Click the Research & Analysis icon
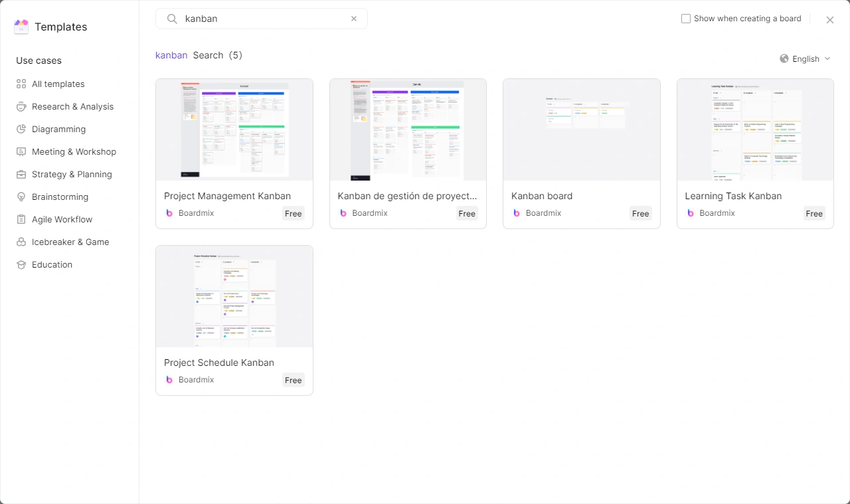The image size is (850, 504). pyautogui.click(x=21, y=107)
